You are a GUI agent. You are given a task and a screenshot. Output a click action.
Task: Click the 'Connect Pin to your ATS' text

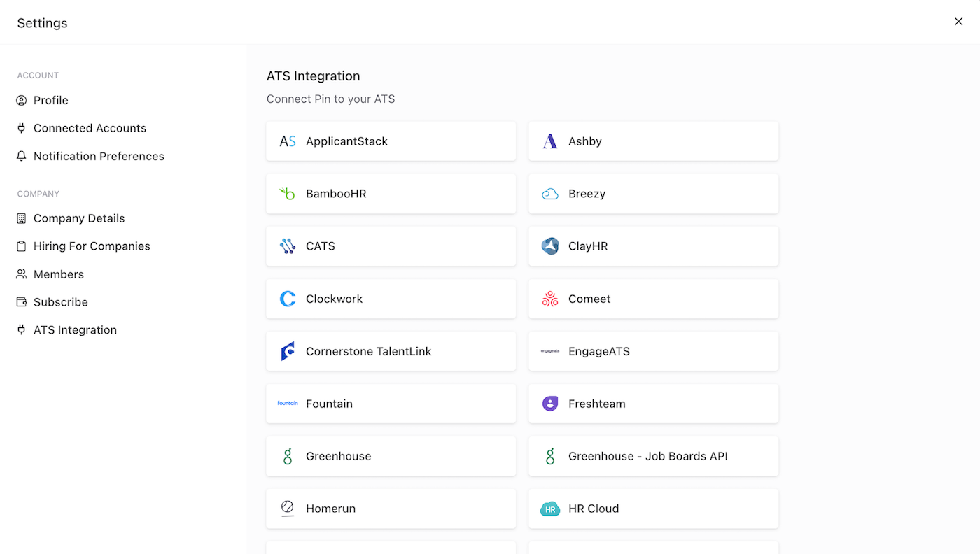tap(331, 99)
